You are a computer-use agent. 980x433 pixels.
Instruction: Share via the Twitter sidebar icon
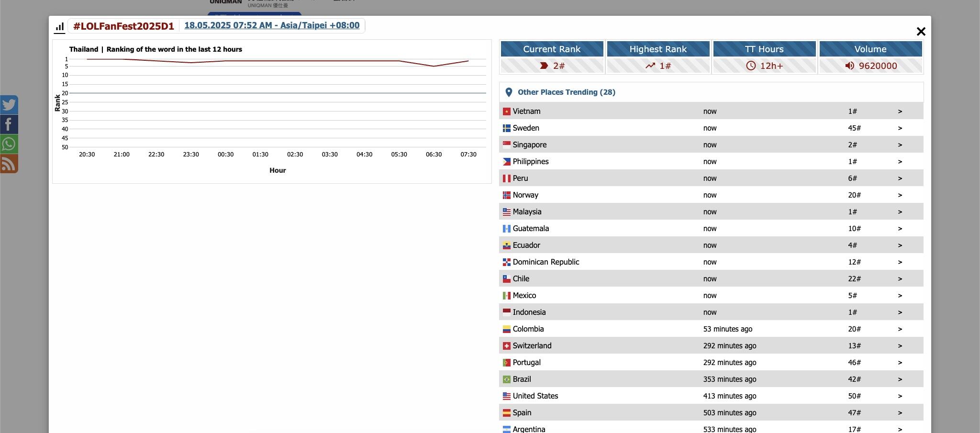tap(9, 104)
